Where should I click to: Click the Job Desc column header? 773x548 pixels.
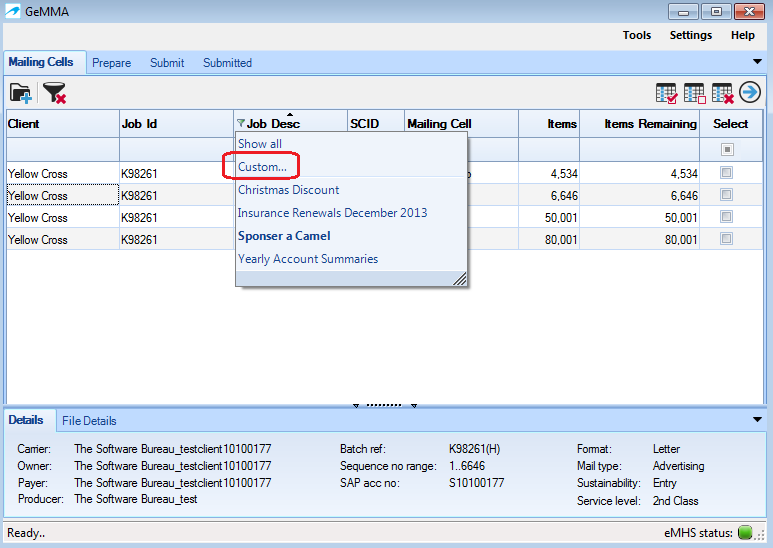(x=290, y=124)
